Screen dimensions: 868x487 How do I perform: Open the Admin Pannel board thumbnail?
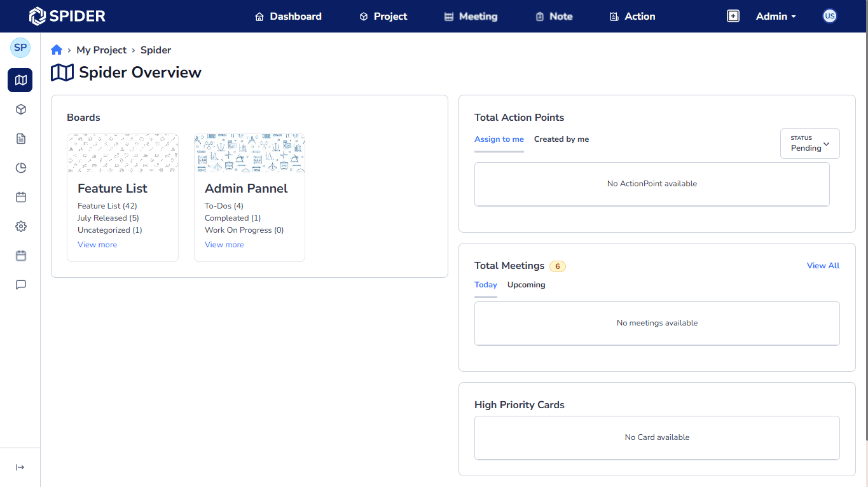(x=249, y=153)
